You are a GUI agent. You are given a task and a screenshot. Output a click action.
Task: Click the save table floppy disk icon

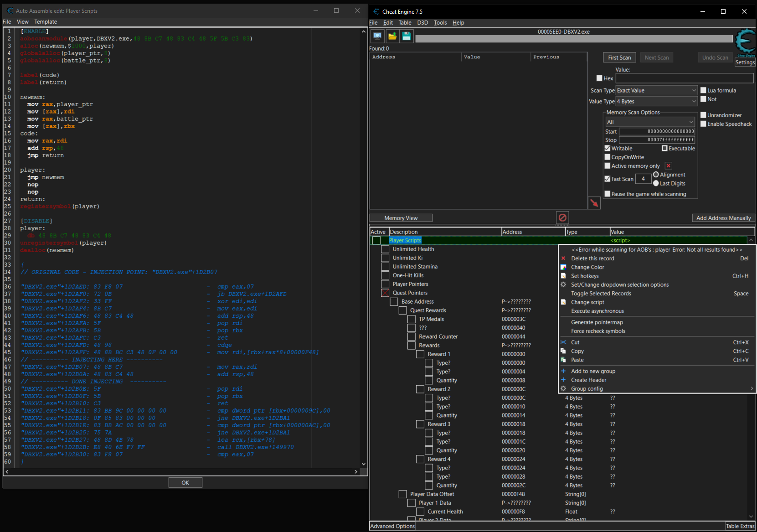point(407,36)
